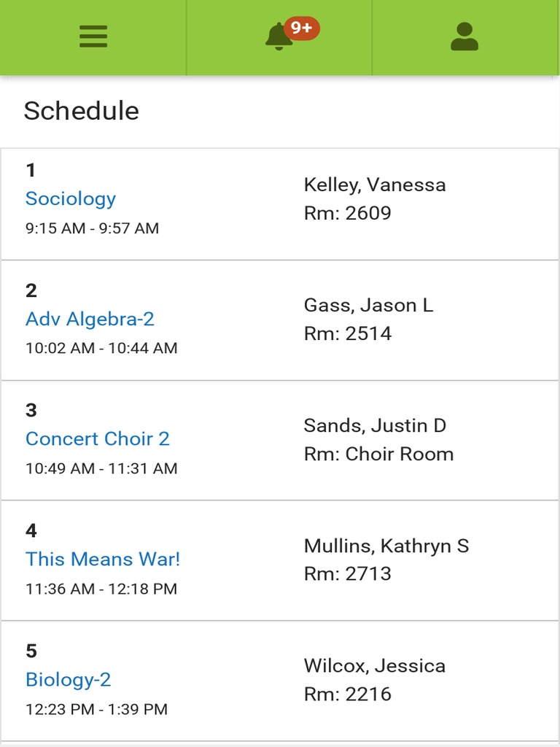Click the Rm: 2713 room label
Screen dimensions: 560x747
tap(348, 573)
